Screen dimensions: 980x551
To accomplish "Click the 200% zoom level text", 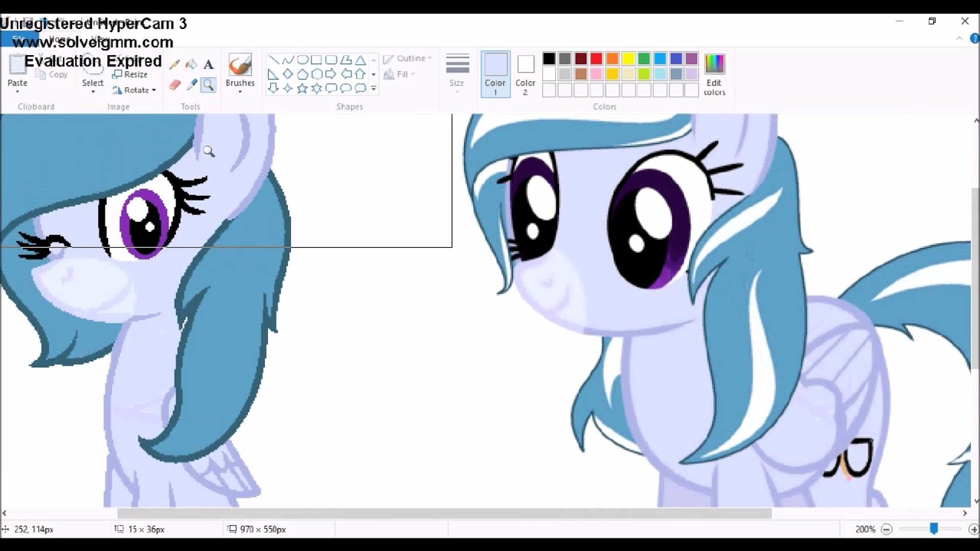I will [865, 529].
